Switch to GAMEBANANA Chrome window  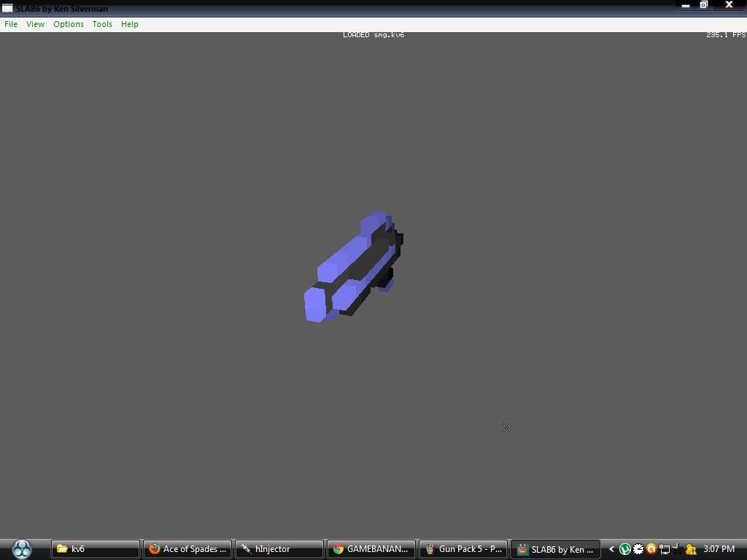371,549
